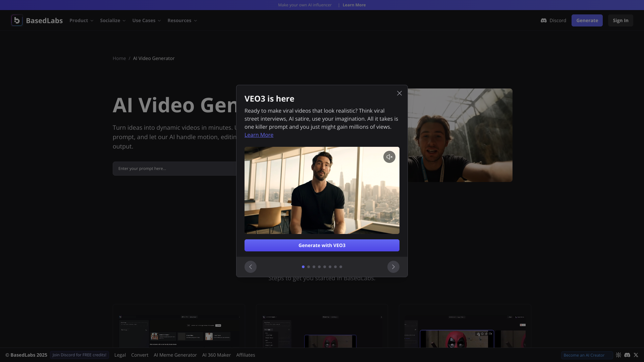Click Generate with VEO3 button
644x362 pixels.
pos(322,245)
